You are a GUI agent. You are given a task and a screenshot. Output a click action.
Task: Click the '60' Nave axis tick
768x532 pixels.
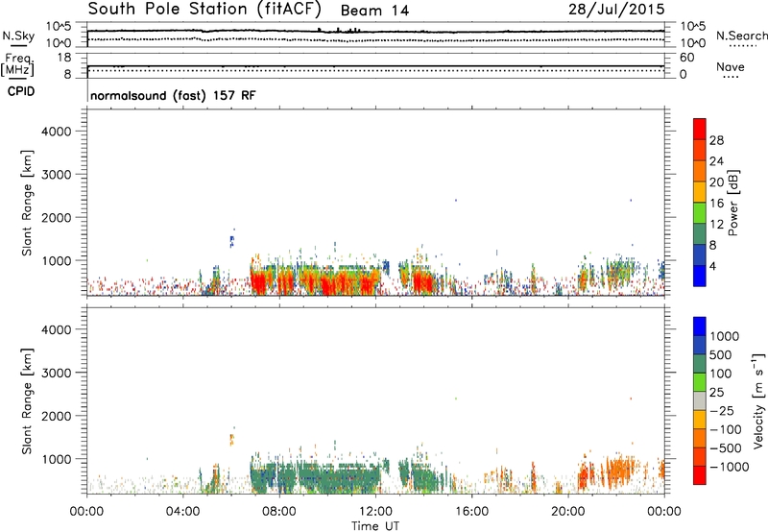pos(687,58)
